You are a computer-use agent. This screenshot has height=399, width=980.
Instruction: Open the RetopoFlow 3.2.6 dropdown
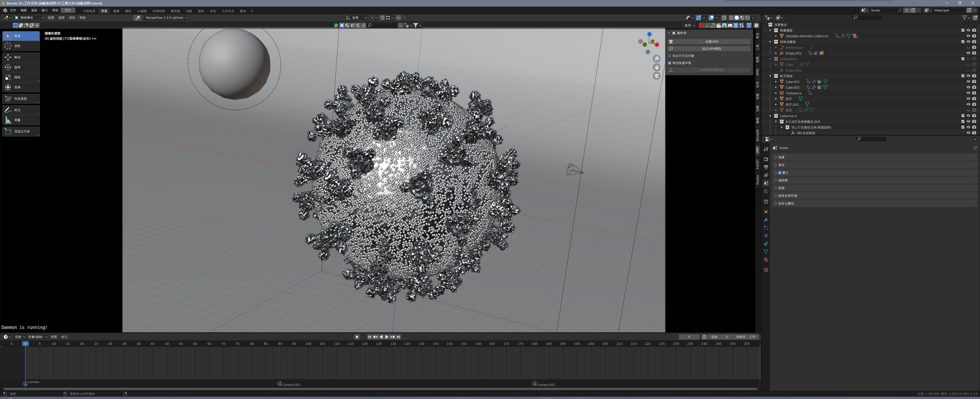click(167, 18)
